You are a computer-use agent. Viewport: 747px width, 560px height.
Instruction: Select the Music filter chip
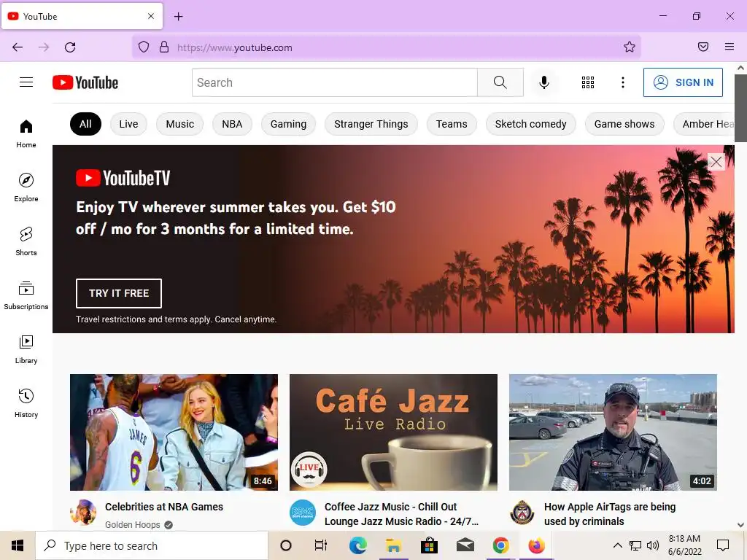point(180,124)
